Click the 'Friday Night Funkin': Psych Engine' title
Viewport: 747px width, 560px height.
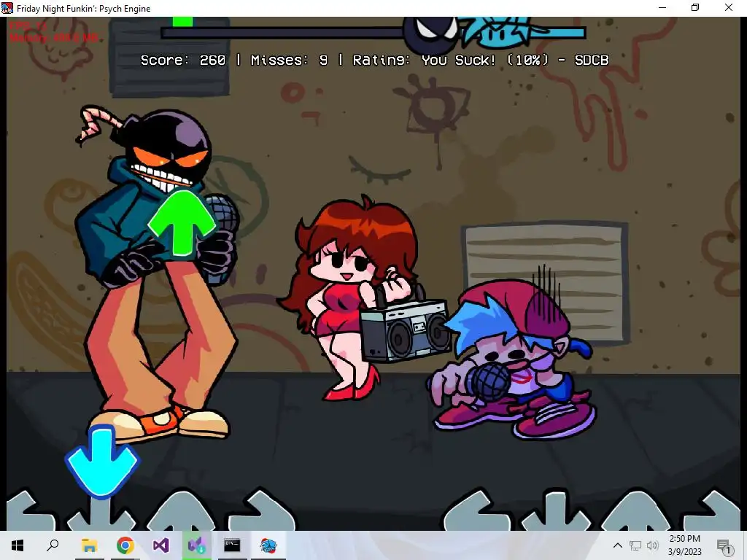coord(83,8)
